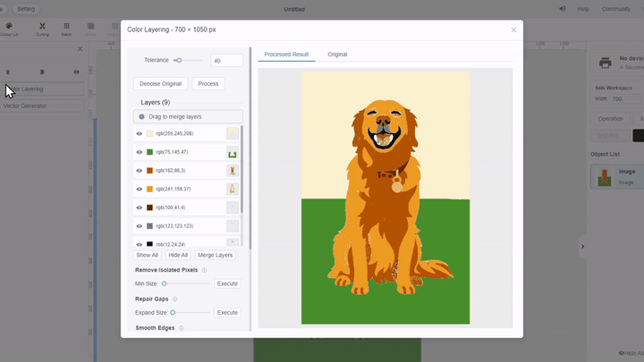644x362 pixels.
Task: Click the Process button
Action: [x=208, y=84]
